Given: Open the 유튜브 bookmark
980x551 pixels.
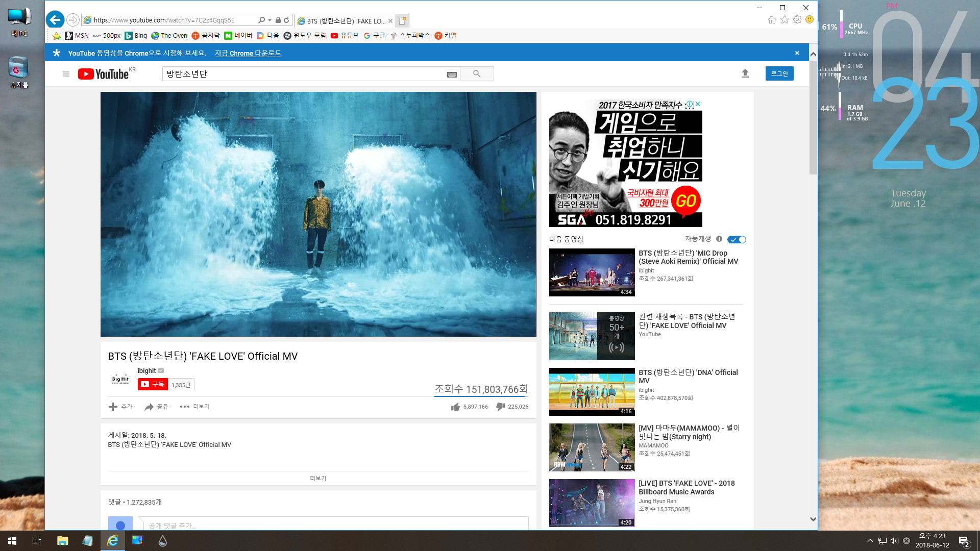Looking at the screenshot, I should 345,36.
